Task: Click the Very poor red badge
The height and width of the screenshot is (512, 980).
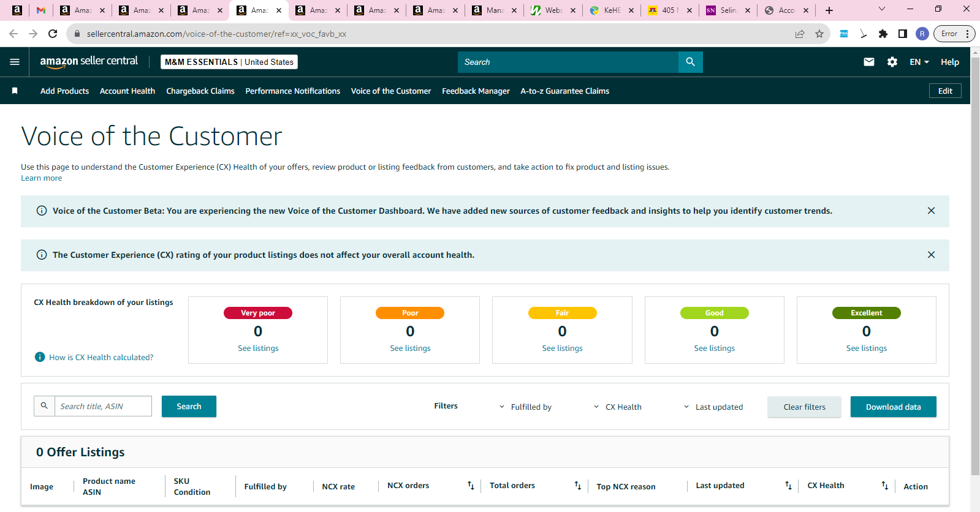Action: (258, 313)
